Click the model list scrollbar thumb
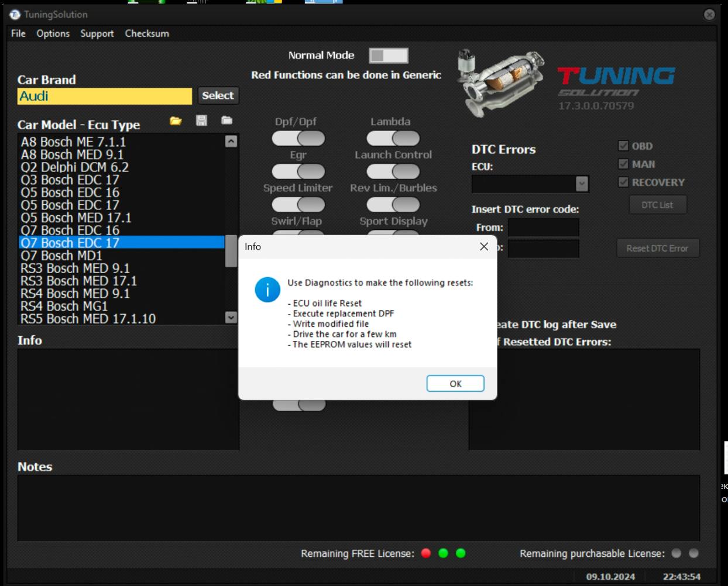This screenshot has width=728, height=586. tap(231, 251)
